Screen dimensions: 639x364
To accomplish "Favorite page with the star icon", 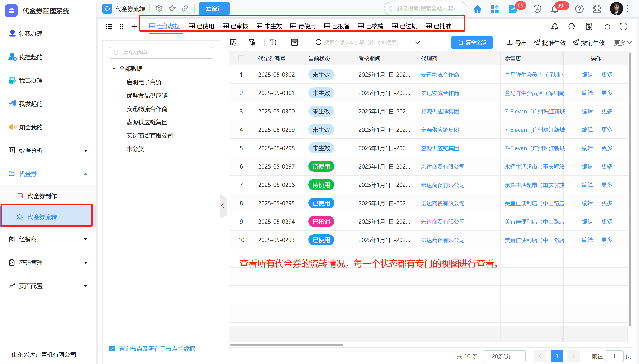I will (172, 9).
